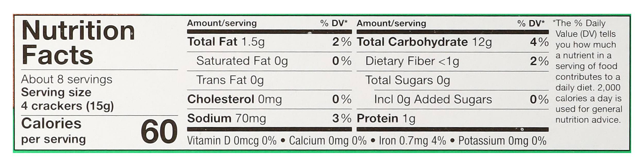
Task: Click the Protein 1g row
Action: (386, 119)
